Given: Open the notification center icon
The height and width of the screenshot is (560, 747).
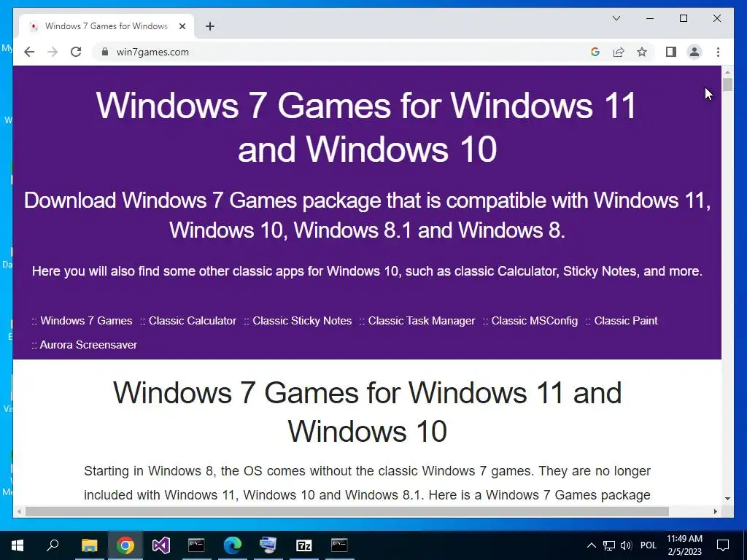Looking at the screenshot, I should (723, 545).
